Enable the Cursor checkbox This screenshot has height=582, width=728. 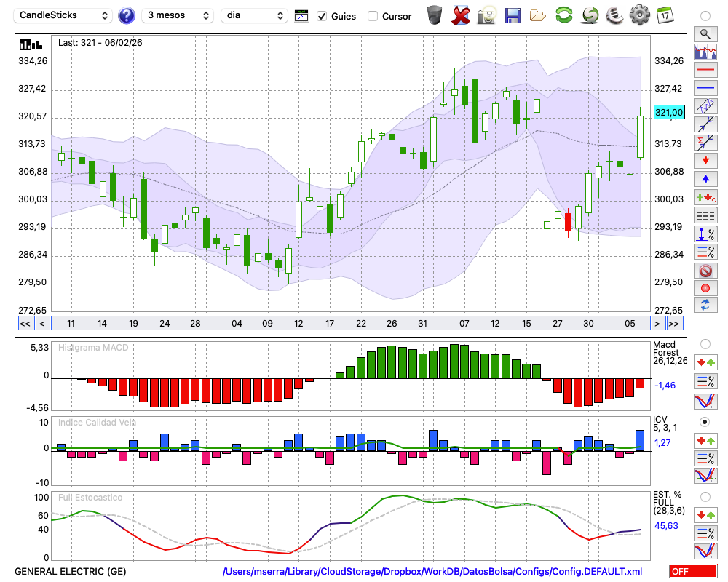(373, 16)
